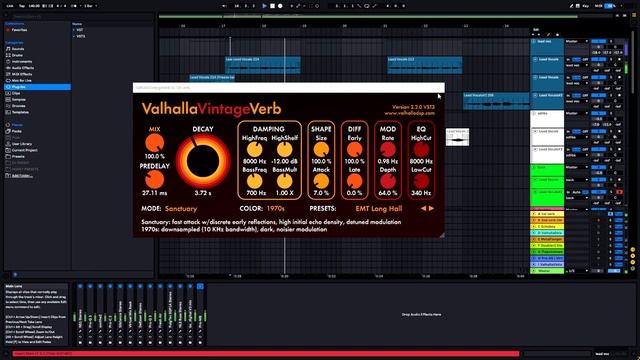Toggle Key map mode switch
Image resolution: width=640 pixels, height=360 pixels.
pyautogui.click(x=586, y=6)
